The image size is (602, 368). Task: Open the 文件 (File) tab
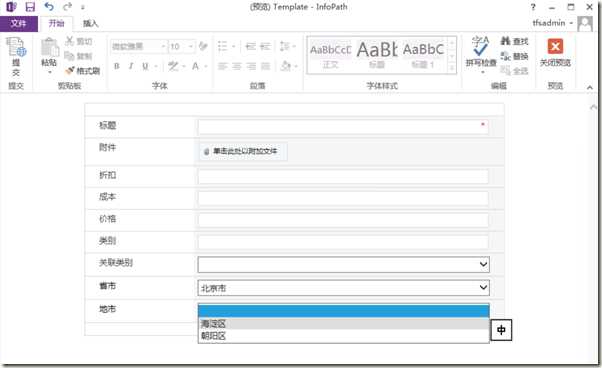pyautogui.click(x=18, y=23)
